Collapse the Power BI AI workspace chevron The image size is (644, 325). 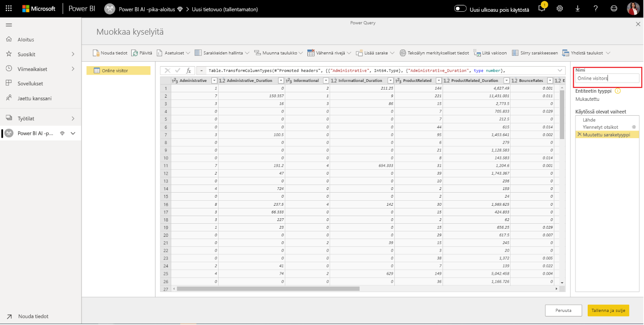73,133
